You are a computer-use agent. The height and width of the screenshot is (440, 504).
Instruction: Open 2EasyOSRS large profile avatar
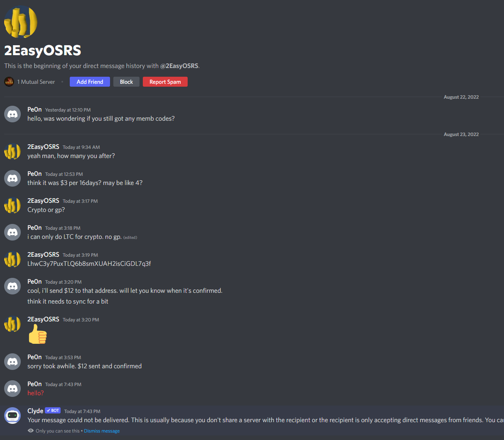21,22
